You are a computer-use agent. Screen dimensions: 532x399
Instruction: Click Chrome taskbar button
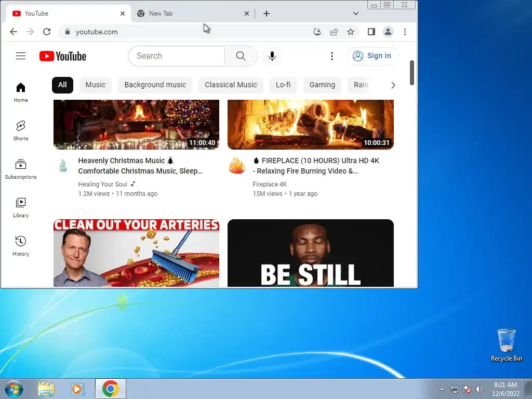coord(111,389)
